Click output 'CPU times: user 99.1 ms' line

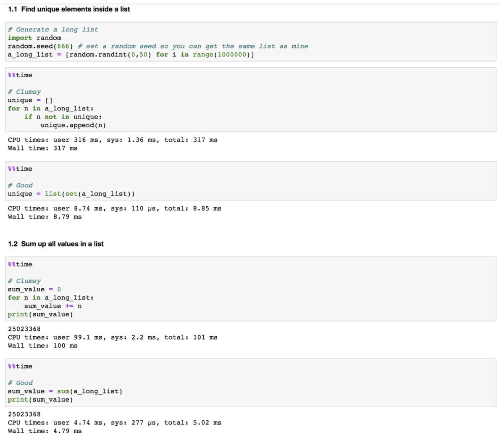pyautogui.click(x=113, y=337)
